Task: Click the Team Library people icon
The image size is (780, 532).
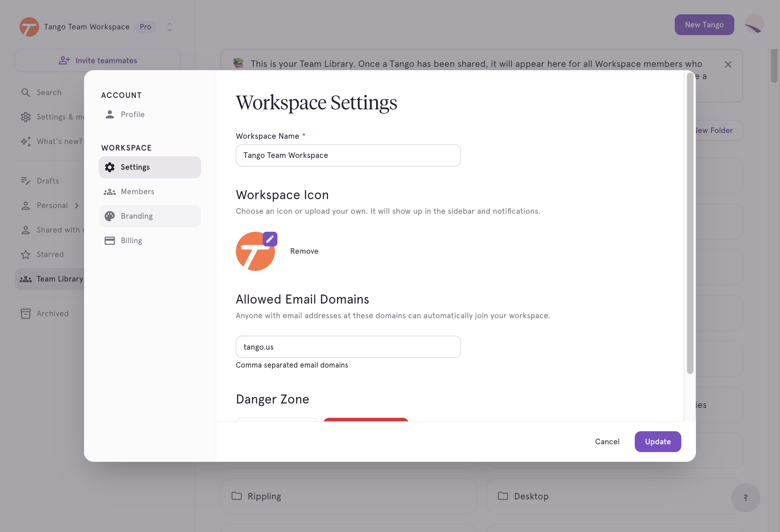Action: coord(26,279)
